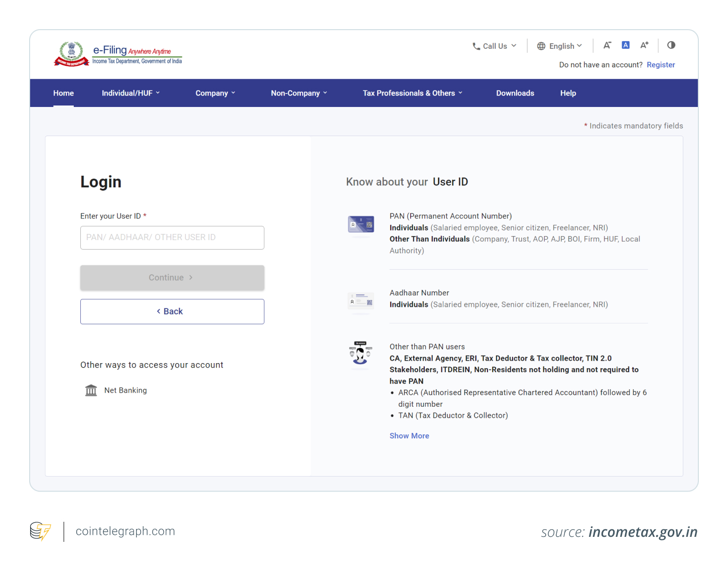Open the English language dropdown
This screenshot has width=728, height=572.
click(x=560, y=46)
